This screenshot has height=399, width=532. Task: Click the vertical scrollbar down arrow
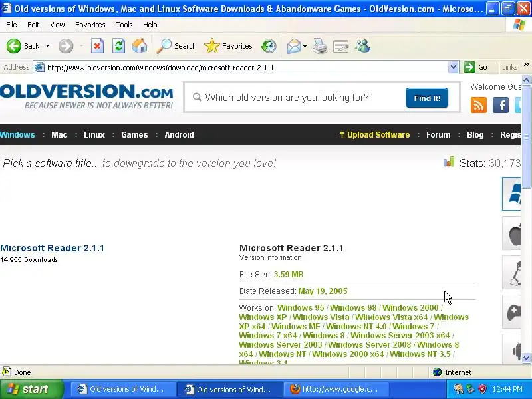(526, 358)
